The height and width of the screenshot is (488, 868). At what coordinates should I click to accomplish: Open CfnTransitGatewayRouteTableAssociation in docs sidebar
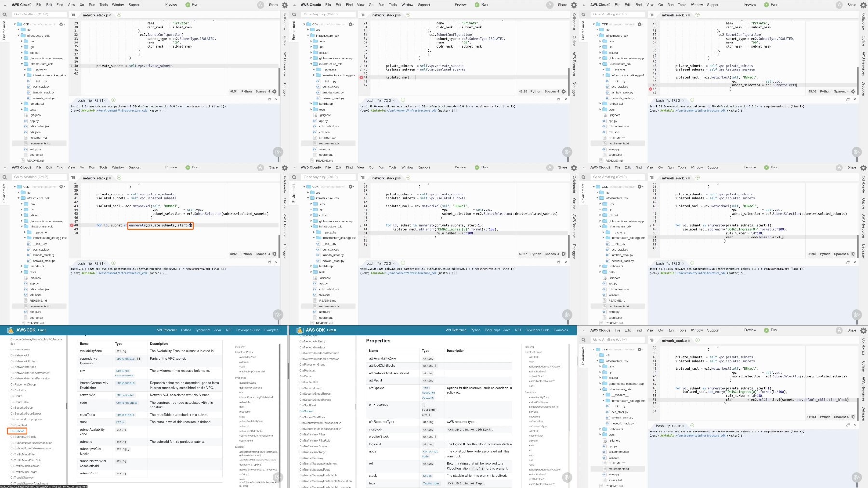(x=325, y=481)
